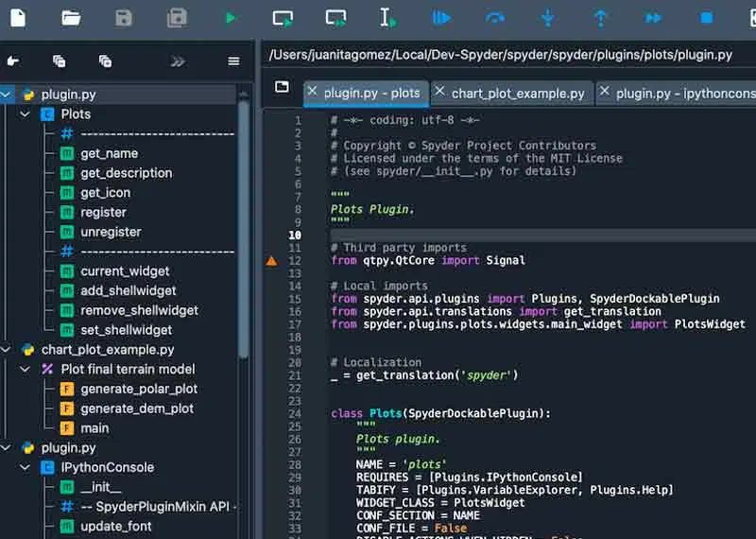
Task: Run file with the green play button
Action: tap(231, 18)
